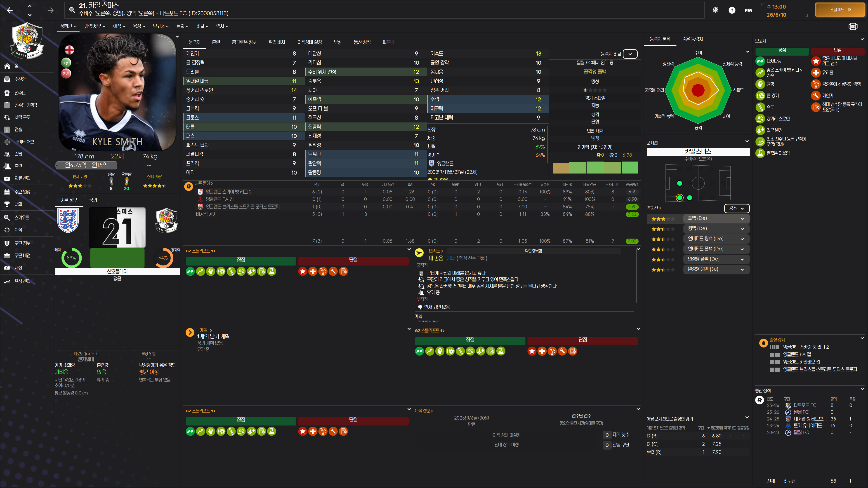Viewport: 868px width, 488px height.
Task: Select the right-back position dot on pitch
Action: click(679, 198)
